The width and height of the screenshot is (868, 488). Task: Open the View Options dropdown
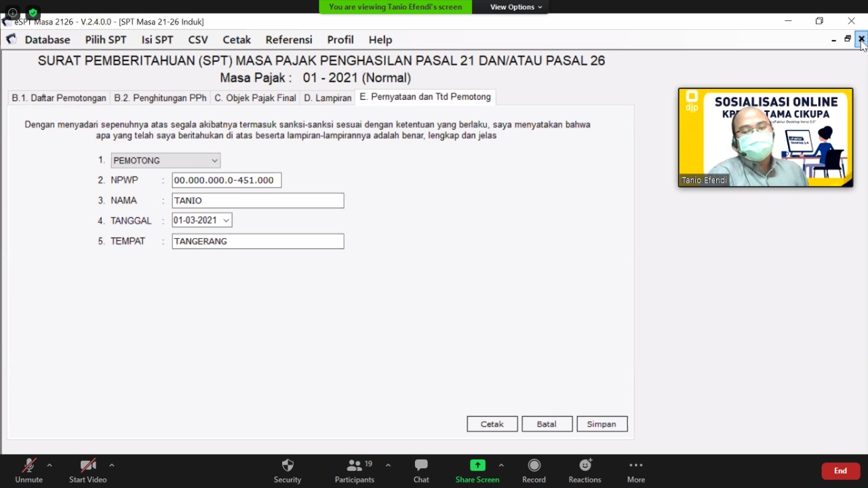(517, 7)
